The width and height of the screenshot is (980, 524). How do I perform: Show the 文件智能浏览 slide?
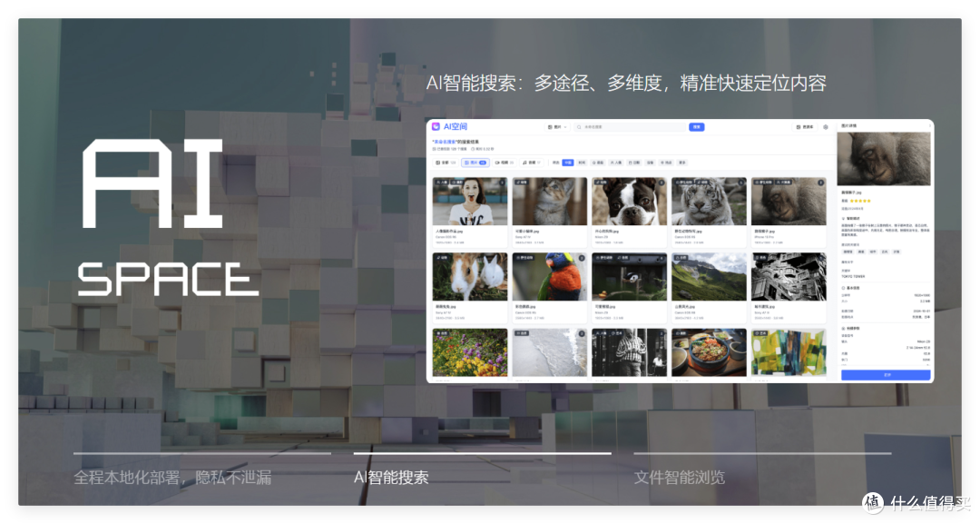coord(680,478)
